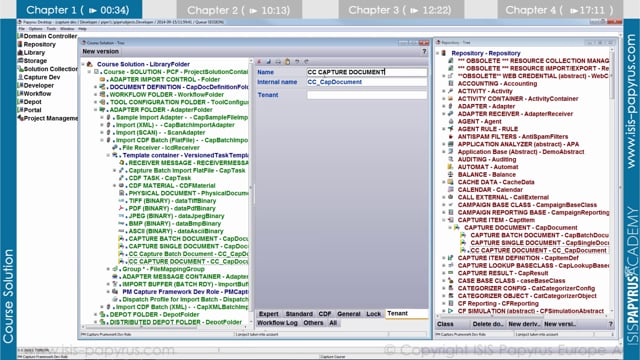Select CC CAPTURE DOCUMENT in Repository tree
The image size is (640, 360).
click(x=538, y=251)
